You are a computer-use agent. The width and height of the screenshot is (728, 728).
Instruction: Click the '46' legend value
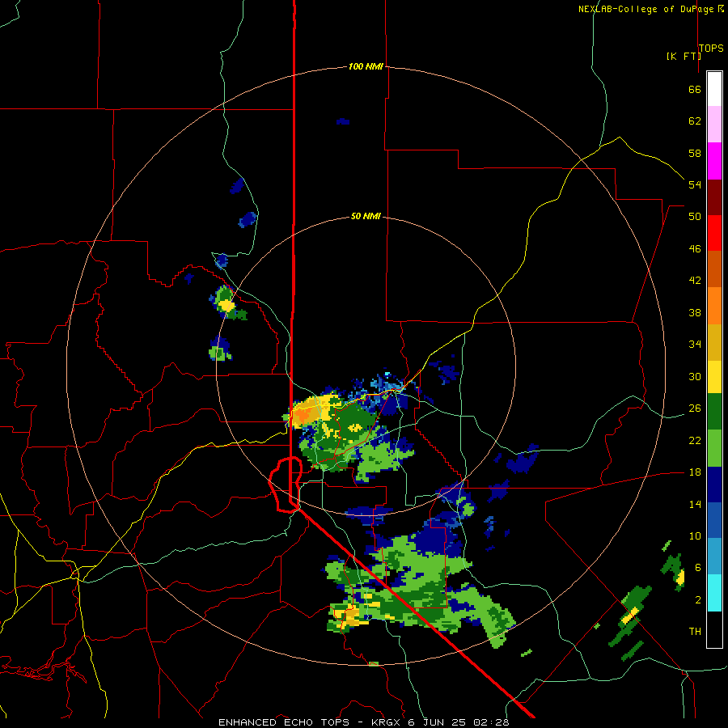click(695, 248)
